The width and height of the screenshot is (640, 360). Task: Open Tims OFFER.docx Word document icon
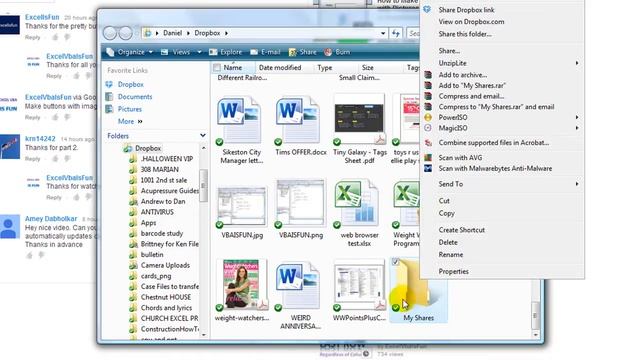[x=298, y=120]
